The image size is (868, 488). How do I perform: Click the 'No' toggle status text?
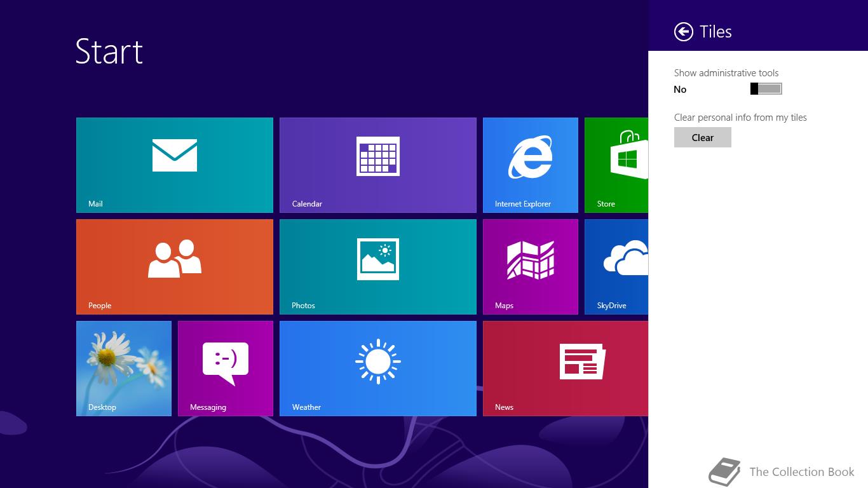[x=680, y=90]
